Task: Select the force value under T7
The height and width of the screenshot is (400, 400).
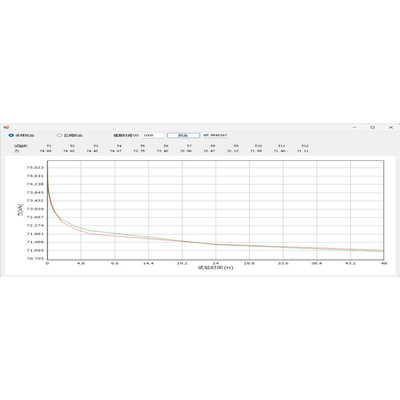Action: [x=186, y=151]
